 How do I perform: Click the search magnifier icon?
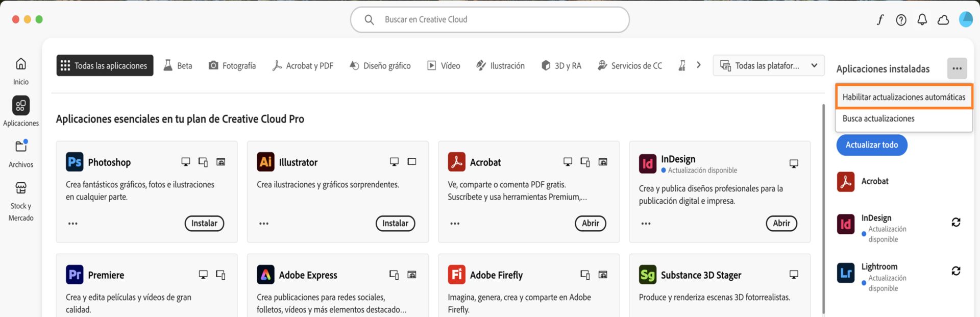click(x=369, y=19)
